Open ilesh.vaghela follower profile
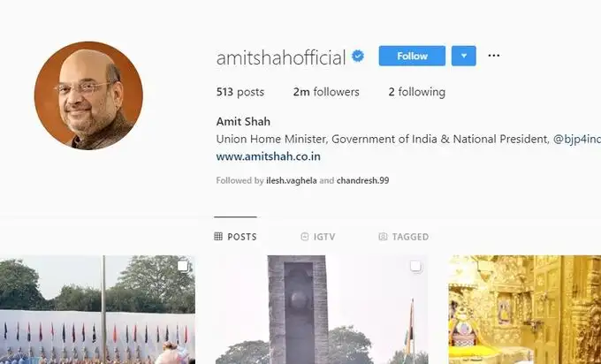The height and width of the screenshot is (364, 601). click(292, 180)
